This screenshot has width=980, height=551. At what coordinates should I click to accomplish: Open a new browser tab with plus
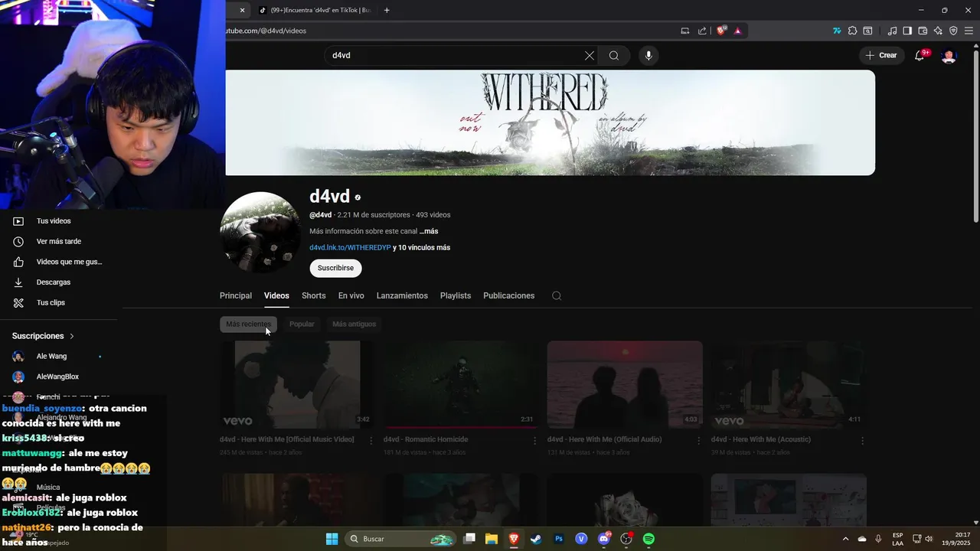[387, 10]
